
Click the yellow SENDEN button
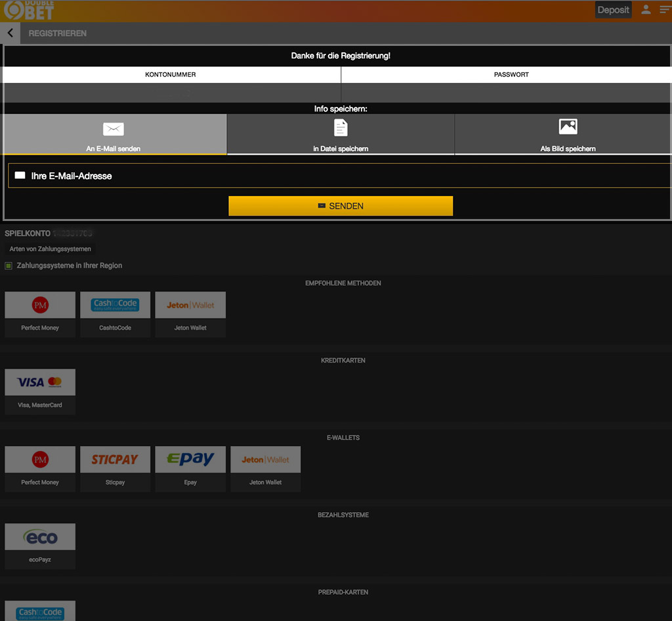click(341, 206)
